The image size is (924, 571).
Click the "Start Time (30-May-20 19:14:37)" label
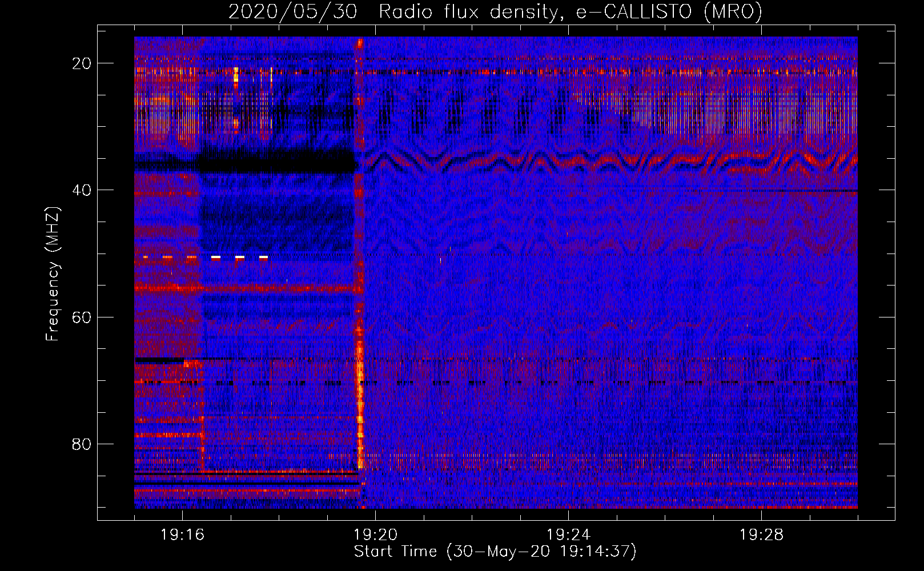coord(495,552)
